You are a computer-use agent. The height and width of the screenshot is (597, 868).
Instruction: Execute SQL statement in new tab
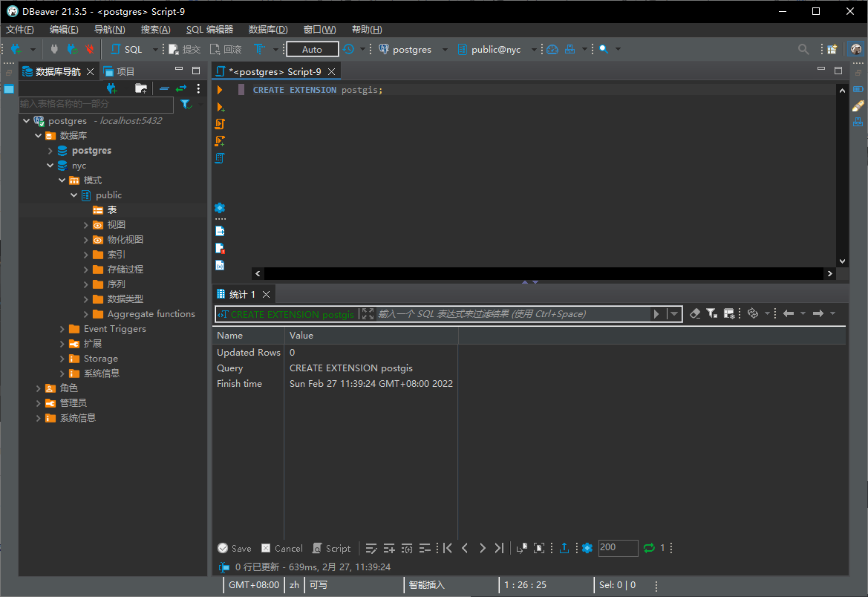tap(220, 107)
